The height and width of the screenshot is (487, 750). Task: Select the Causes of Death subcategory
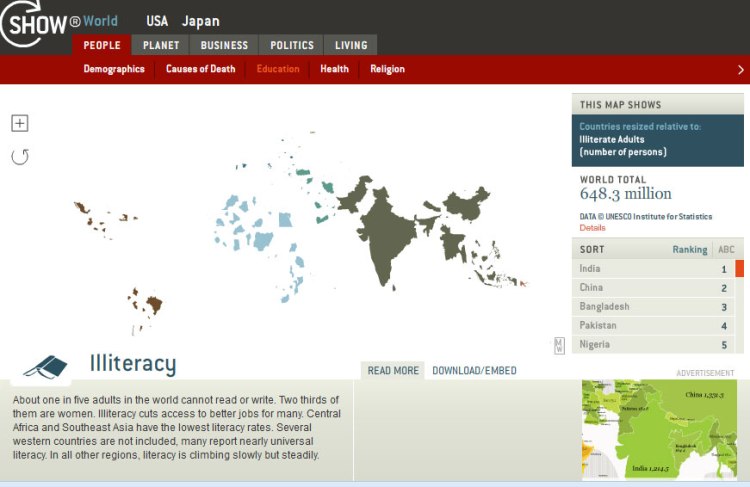pyautogui.click(x=200, y=69)
